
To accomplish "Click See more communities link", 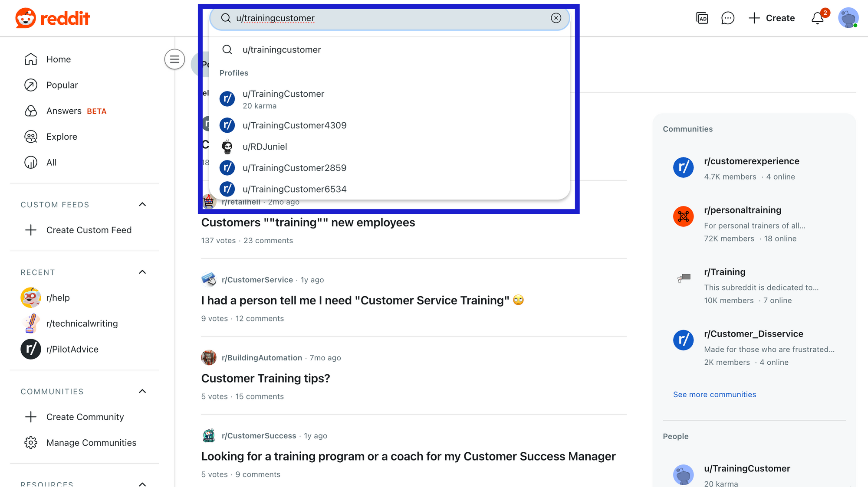I will click(714, 394).
